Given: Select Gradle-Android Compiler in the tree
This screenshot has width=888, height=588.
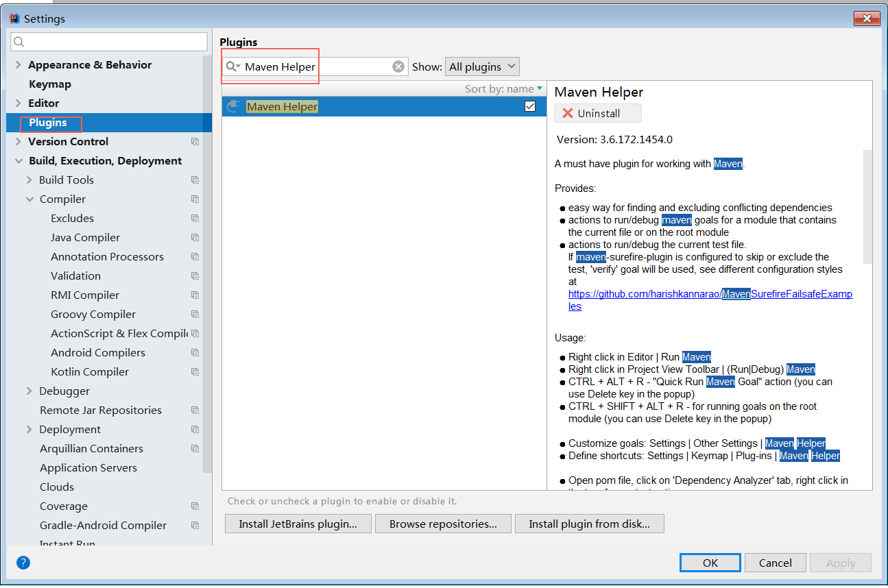Looking at the screenshot, I should tap(103, 525).
